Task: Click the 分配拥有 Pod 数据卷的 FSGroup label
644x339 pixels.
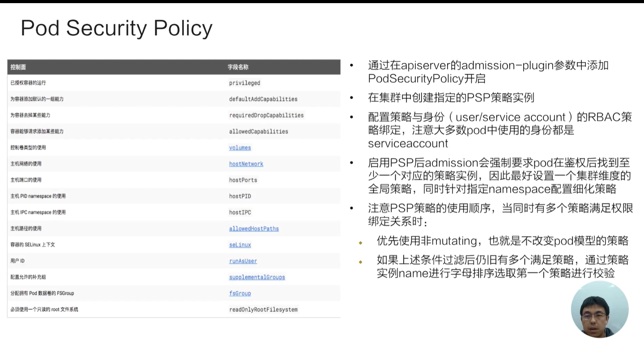Action: click(42, 293)
